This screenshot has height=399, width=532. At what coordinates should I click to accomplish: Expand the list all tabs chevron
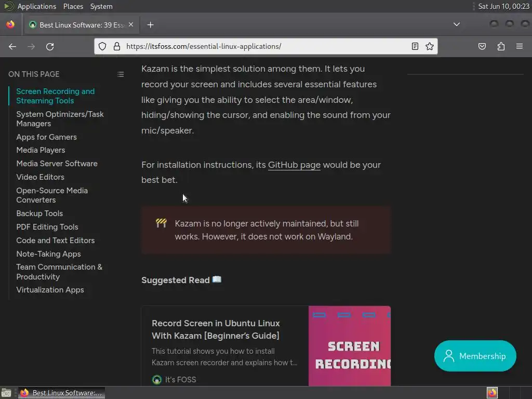tap(457, 24)
